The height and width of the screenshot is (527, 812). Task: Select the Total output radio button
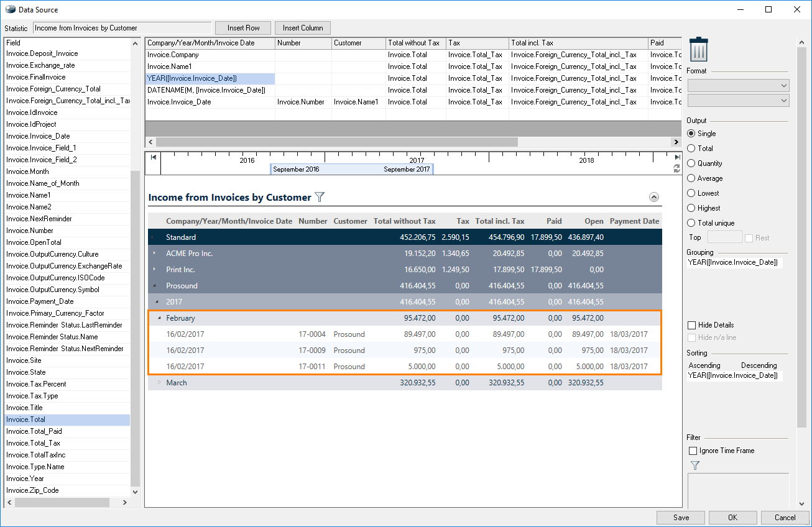coord(691,149)
